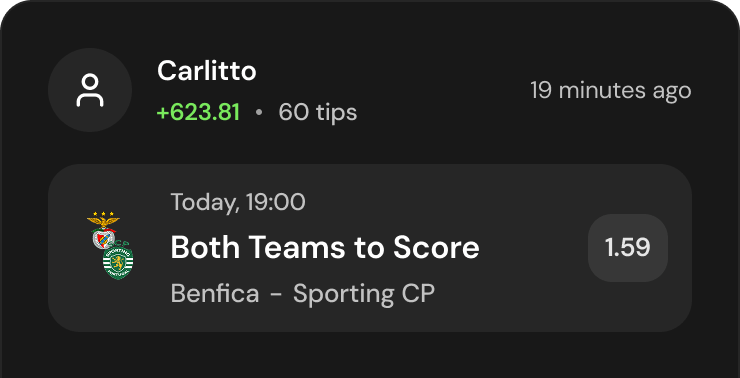
Task: Open the Both Teams to Score tip
Action: 325,248
